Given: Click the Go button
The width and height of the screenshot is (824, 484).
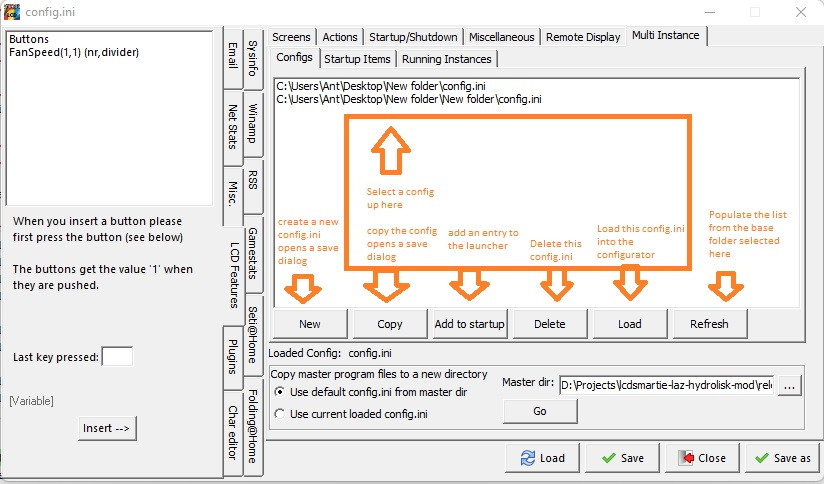Looking at the screenshot, I should click(x=540, y=411).
